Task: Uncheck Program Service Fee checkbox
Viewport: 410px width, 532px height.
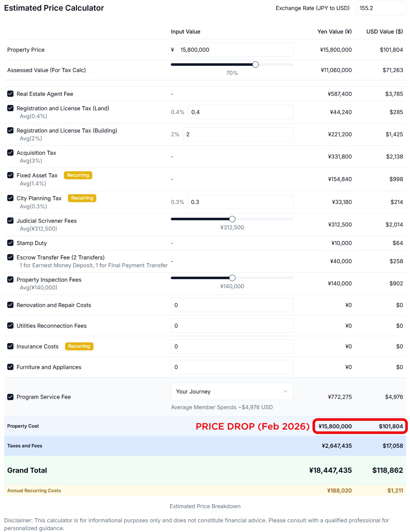Action: coord(10,397)
